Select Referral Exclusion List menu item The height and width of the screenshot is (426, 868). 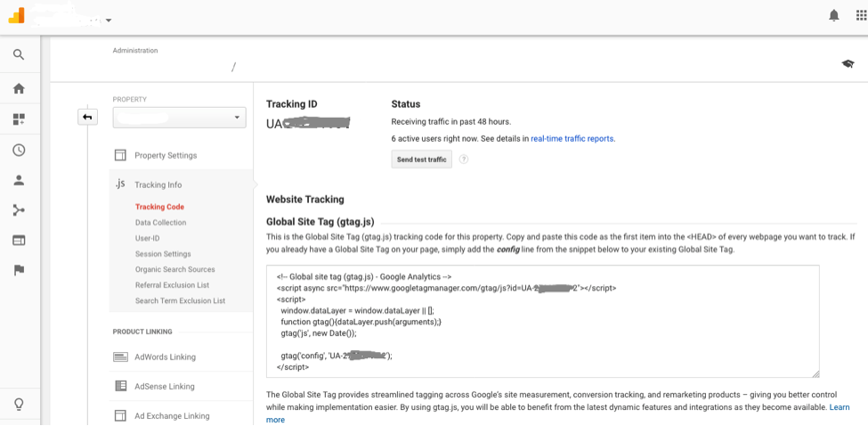tap(172, 285)
